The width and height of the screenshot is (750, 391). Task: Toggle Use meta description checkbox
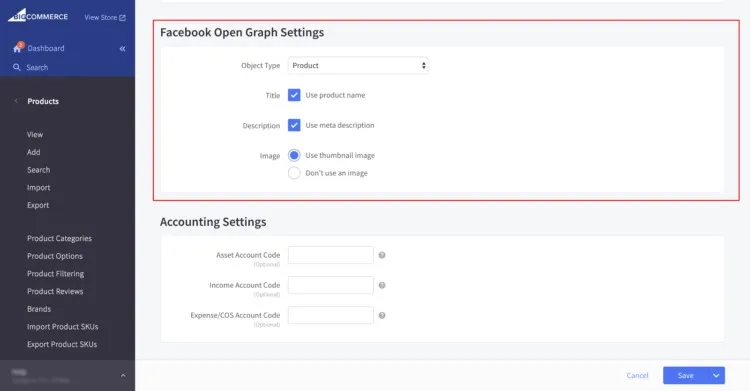pyautogui.click(x=294, y=125)
